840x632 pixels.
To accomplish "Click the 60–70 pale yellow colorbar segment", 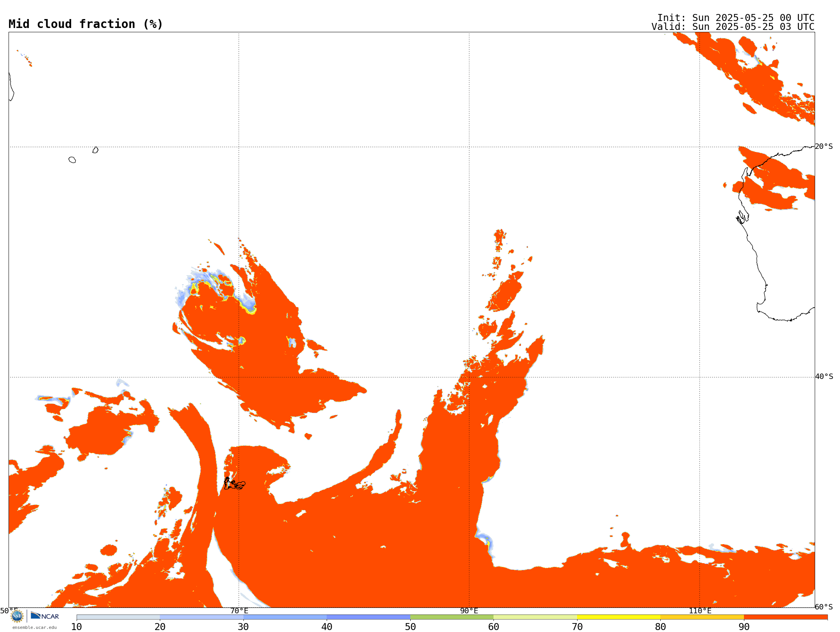I will coord(535,617).
